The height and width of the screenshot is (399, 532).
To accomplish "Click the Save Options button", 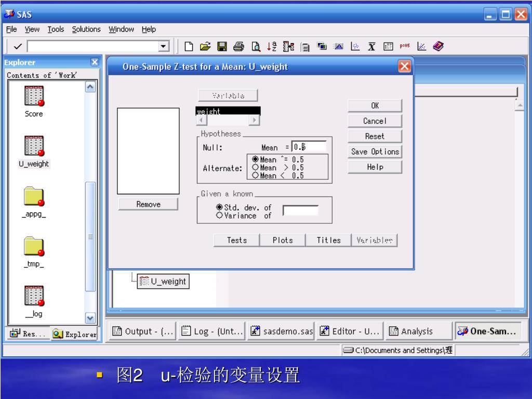I will click(x=375, y=151).
